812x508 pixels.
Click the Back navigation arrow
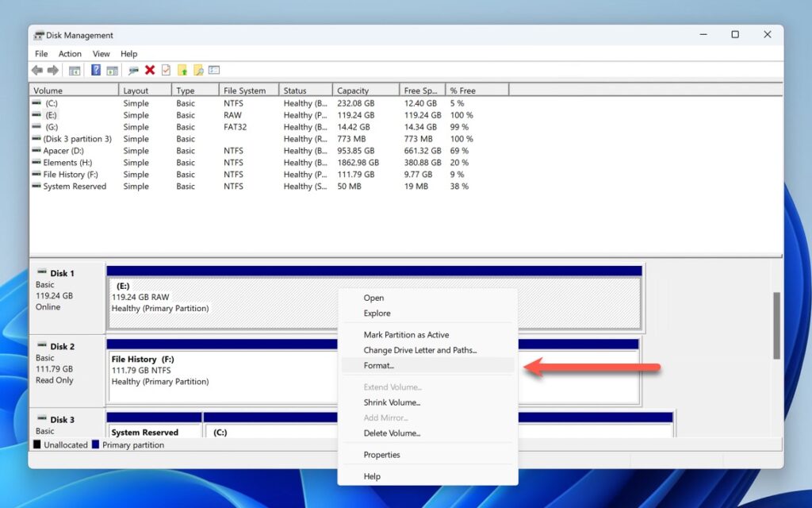pos(37,70)
